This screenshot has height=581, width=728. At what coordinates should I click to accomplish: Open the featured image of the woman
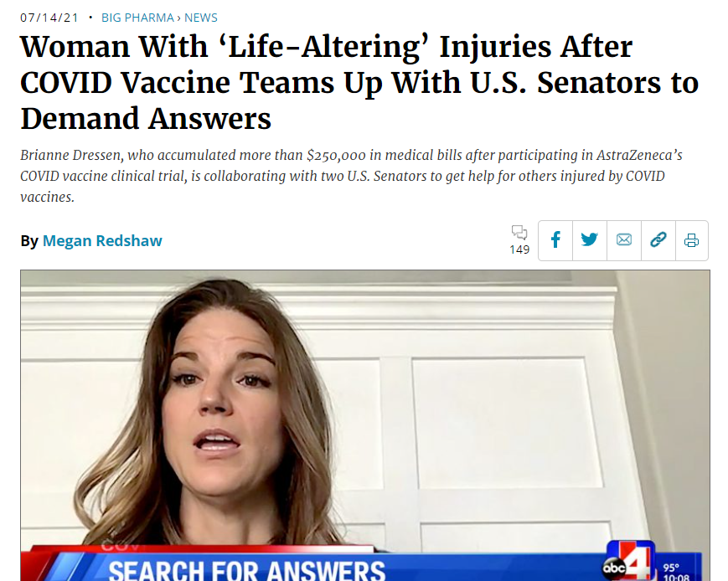(365, 425)
